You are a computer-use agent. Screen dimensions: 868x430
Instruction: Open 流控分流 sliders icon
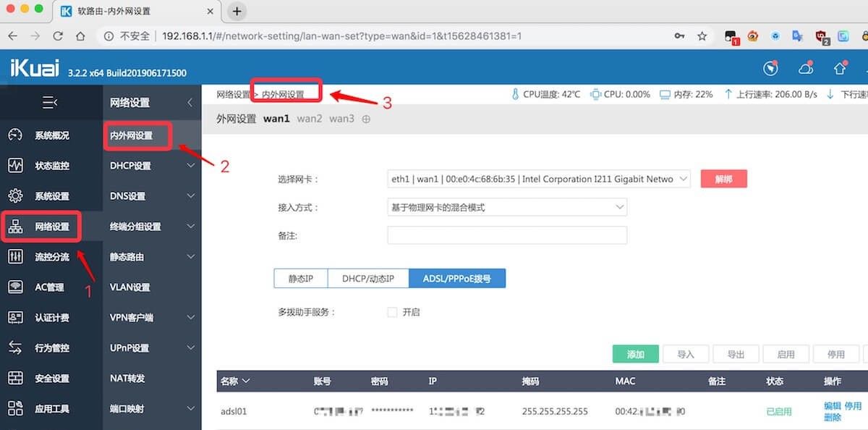(x=15, y=257)
